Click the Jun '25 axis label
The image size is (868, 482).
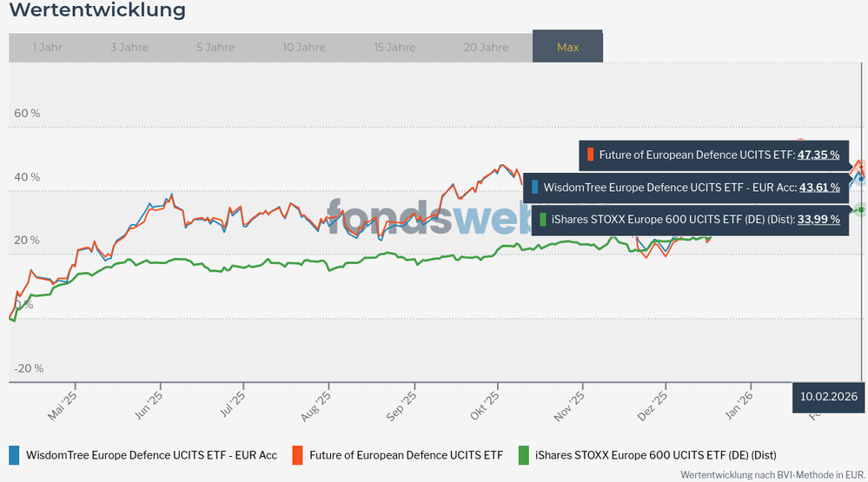[x=149, y=405]
